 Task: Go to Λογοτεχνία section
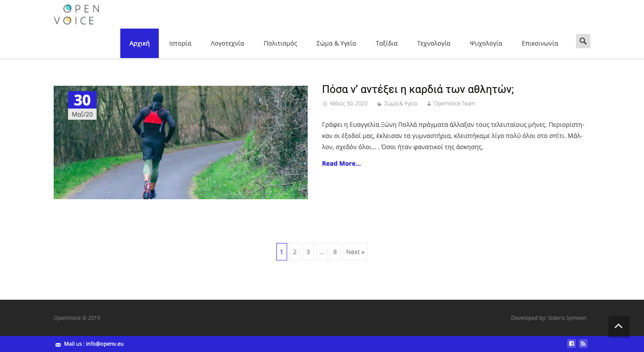227,43
